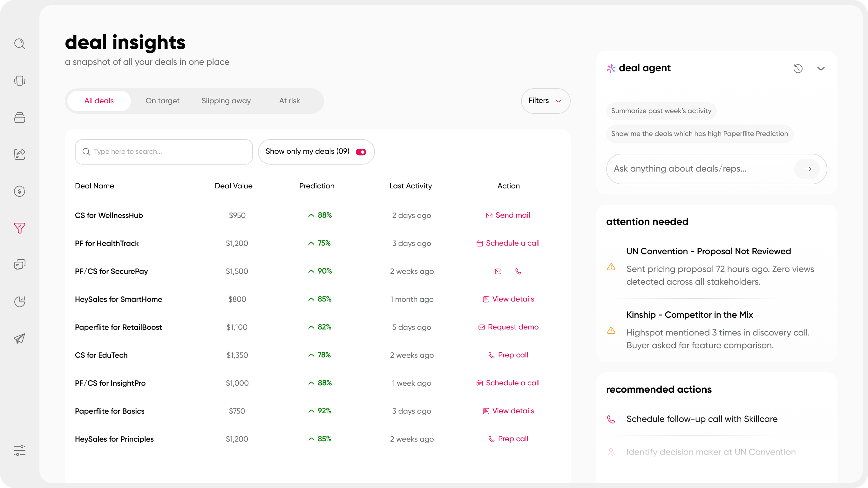The width and height of the screenshot is (868, 488).
Task: Click Request demo for Paperflite for RetailBoost
Action: (x=508, y=327)
